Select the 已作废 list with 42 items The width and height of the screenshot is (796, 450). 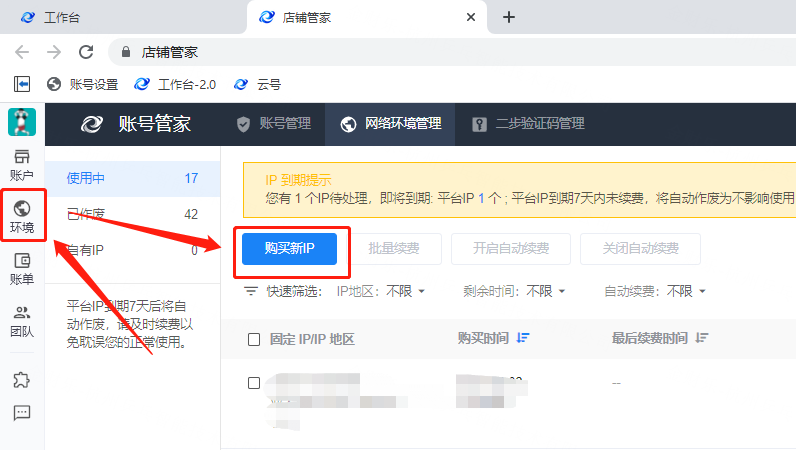click(x=132, y=214)
